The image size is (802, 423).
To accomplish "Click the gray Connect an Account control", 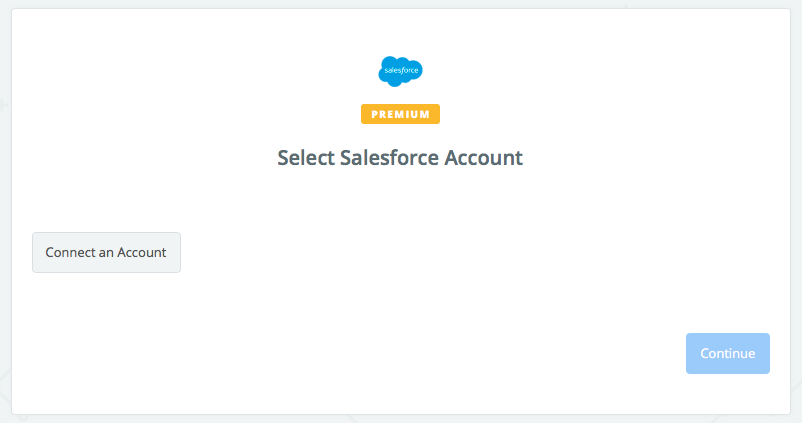I will click(106, 253).
